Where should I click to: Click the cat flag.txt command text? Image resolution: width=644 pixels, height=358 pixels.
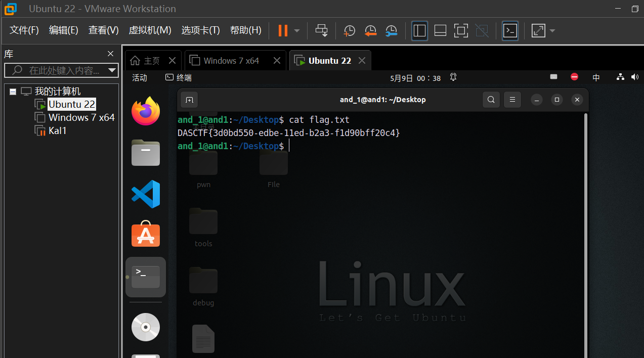pos(319,120)
